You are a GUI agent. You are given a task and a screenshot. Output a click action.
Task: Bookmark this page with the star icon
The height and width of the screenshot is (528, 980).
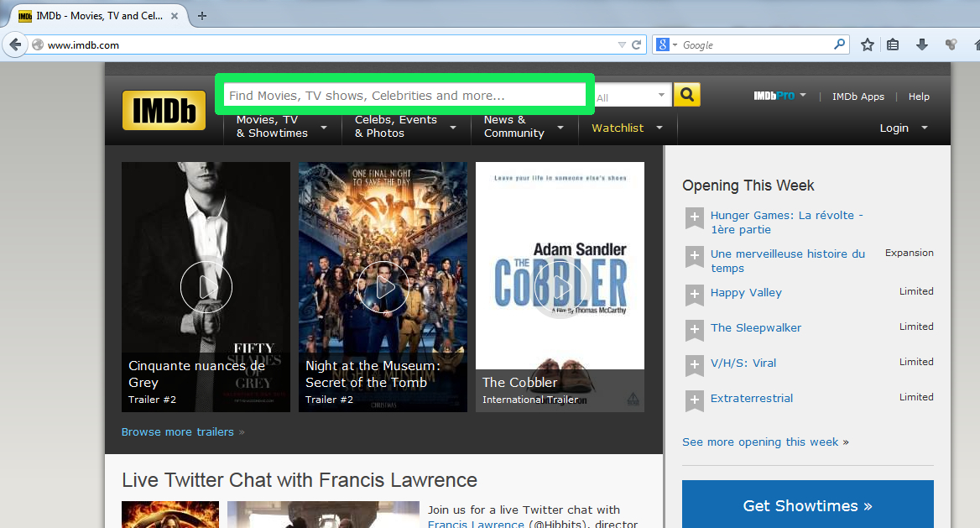tap(868, 44)
